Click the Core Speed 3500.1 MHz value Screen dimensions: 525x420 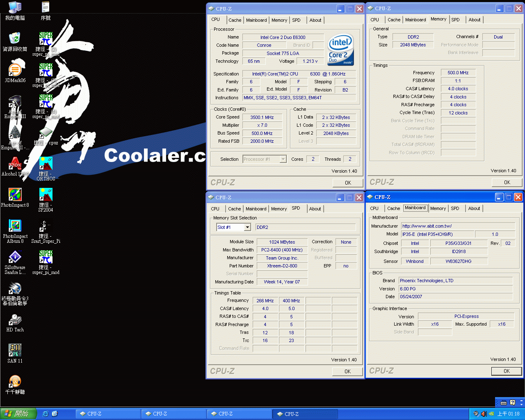pos(262,117)
